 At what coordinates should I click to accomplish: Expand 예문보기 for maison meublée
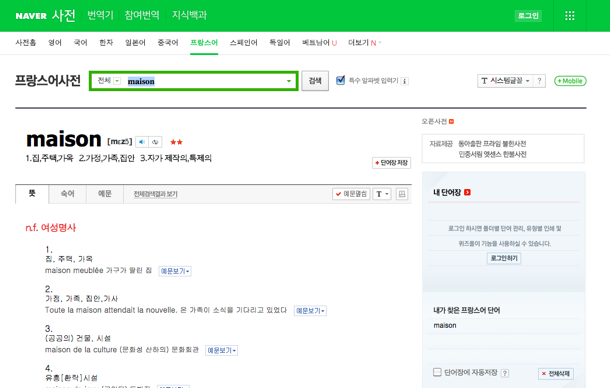pyautogui.click(x=175, y=271)
